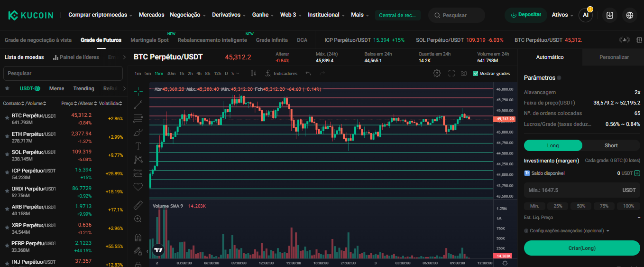Select the crosshair cursor tool
This screenshot has width=644, height=267.
click(x=138, y=91)
